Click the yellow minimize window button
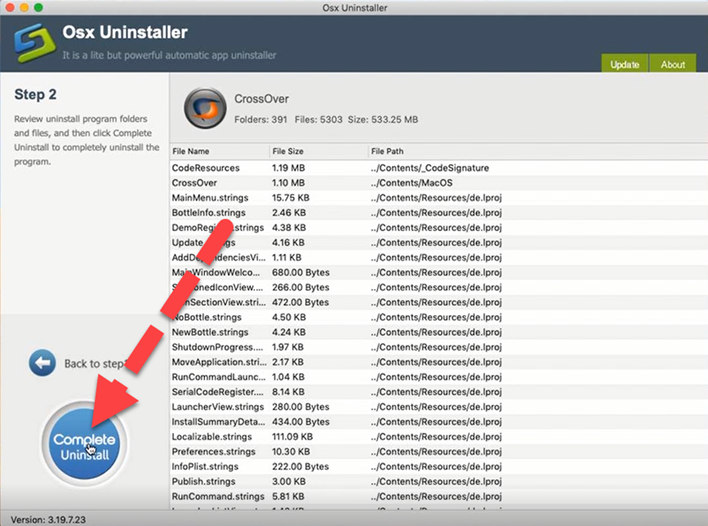 click(28, 8)
